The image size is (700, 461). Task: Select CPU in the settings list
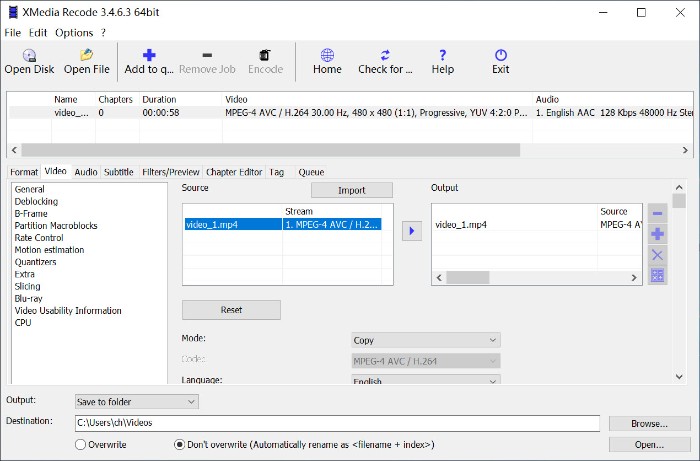point(23,322)
